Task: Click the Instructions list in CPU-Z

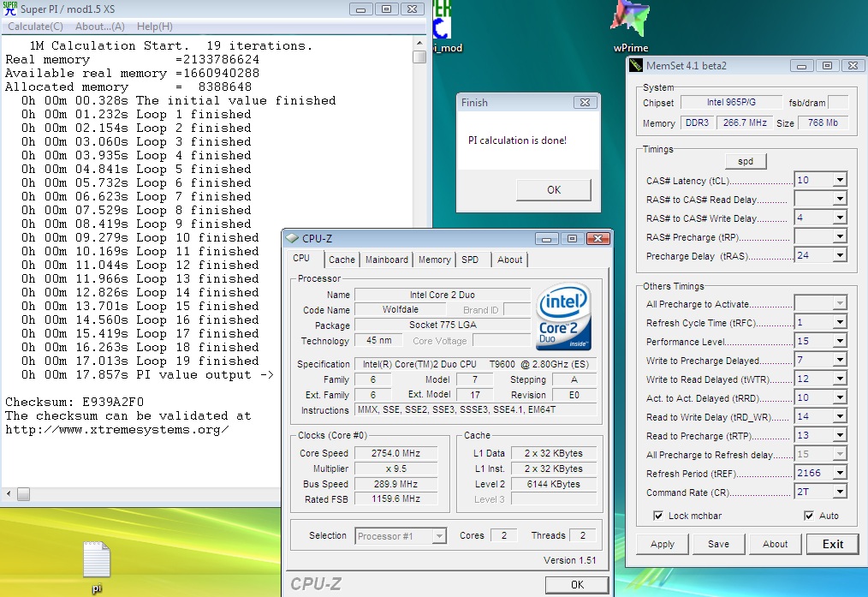Action: coord(476,409)
